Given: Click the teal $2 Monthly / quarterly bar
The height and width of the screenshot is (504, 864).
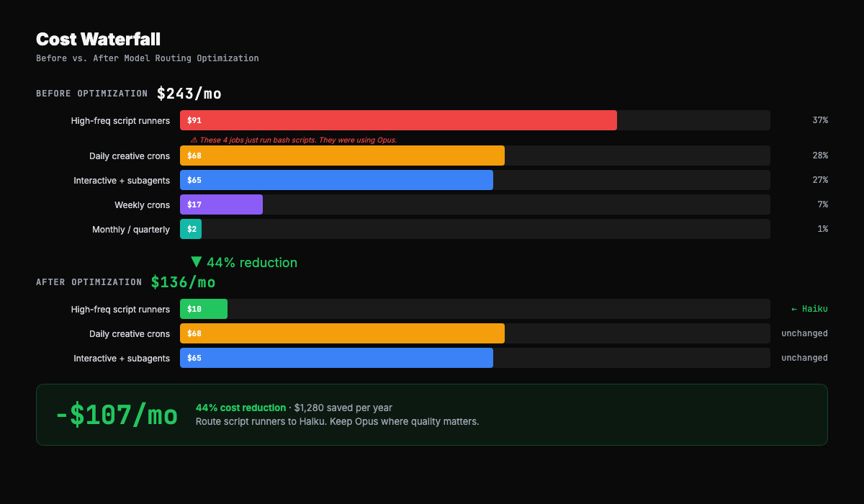Looking at the screenshot, I should (191, 229).
